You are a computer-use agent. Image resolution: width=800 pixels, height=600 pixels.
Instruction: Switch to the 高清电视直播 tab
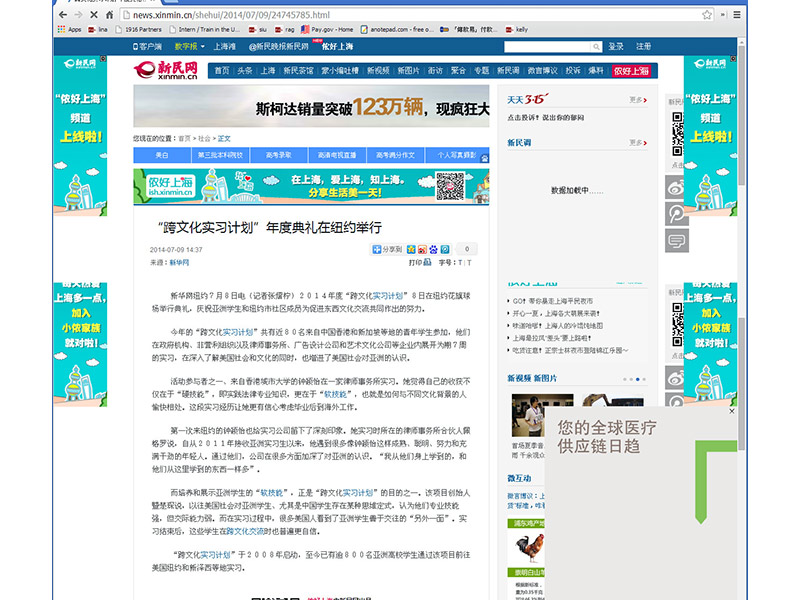337,155
